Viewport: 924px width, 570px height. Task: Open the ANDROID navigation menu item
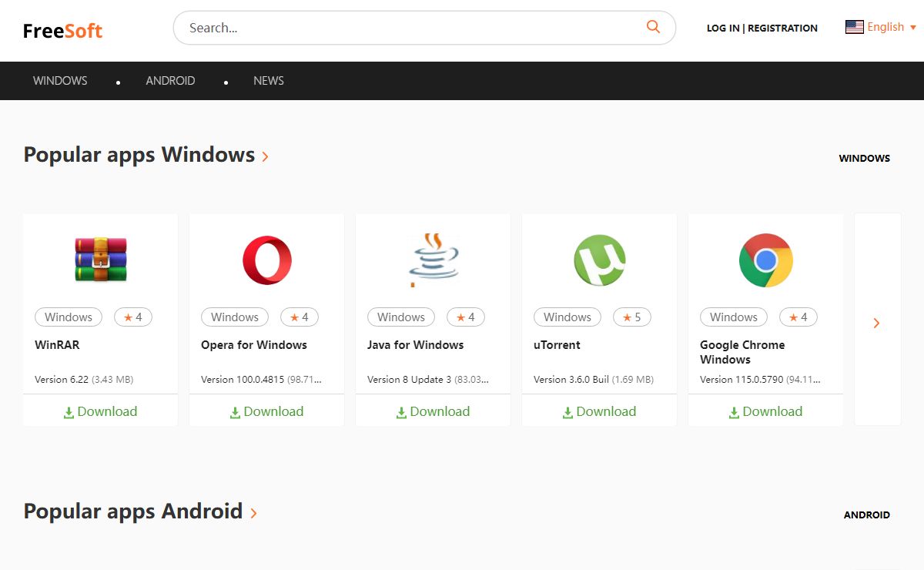(170, 80)
